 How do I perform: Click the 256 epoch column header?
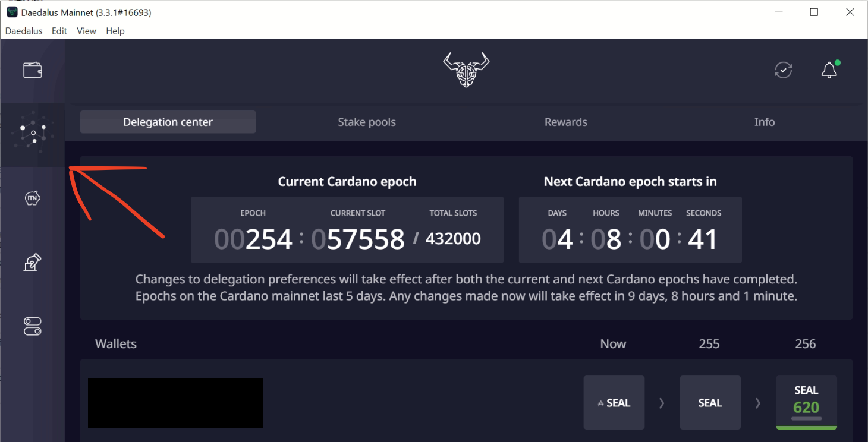[806, 344]
